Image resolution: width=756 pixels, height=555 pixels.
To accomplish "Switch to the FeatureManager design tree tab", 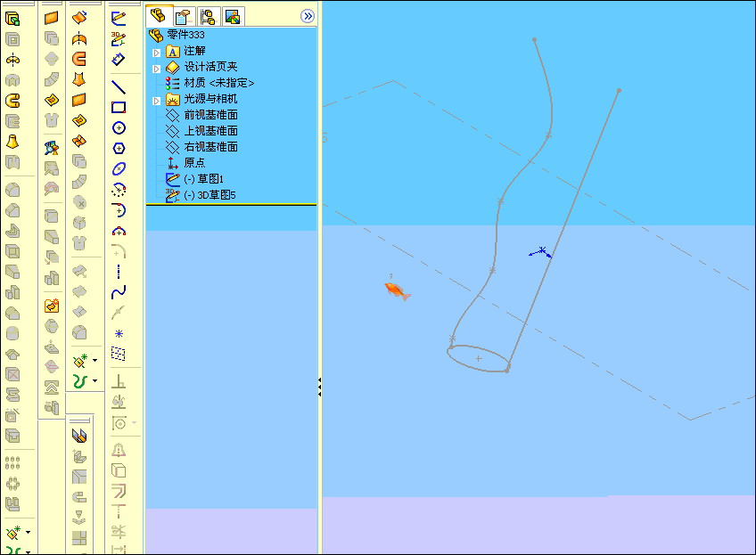I will (x=159, y=16).
